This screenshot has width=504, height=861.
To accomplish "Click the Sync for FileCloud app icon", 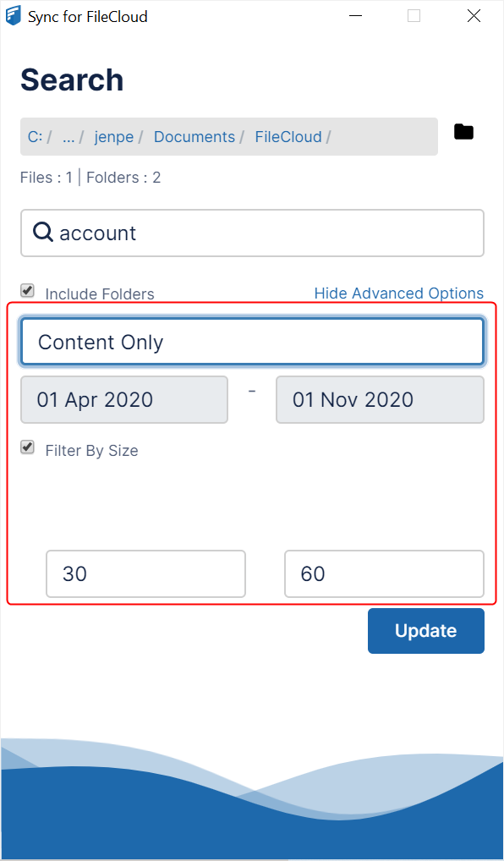I will 12,15.
